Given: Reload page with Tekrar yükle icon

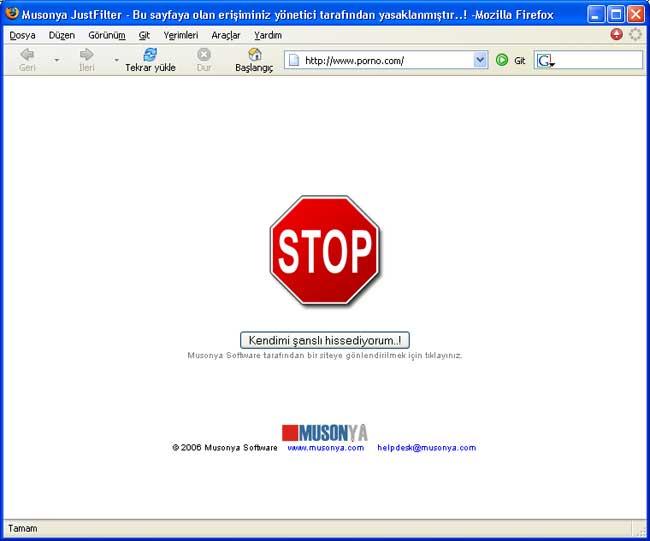Looking at the screenshot, I should point(150,54).
